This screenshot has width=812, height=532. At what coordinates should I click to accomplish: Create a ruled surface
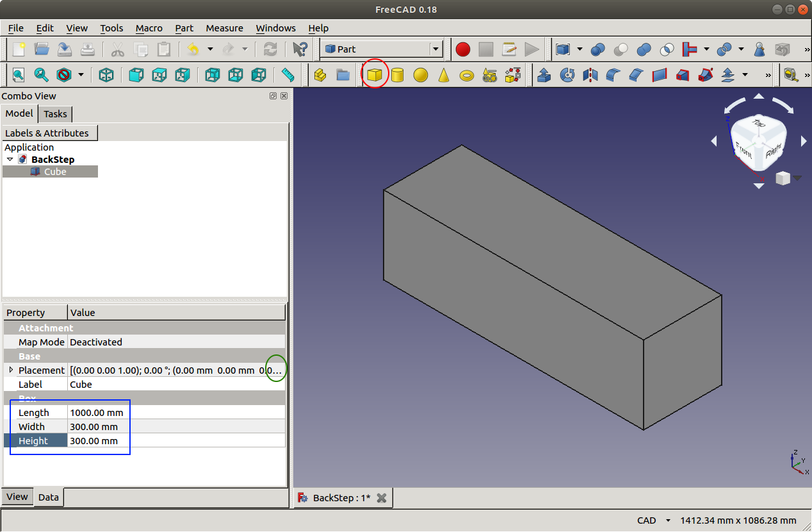point(660,75)
